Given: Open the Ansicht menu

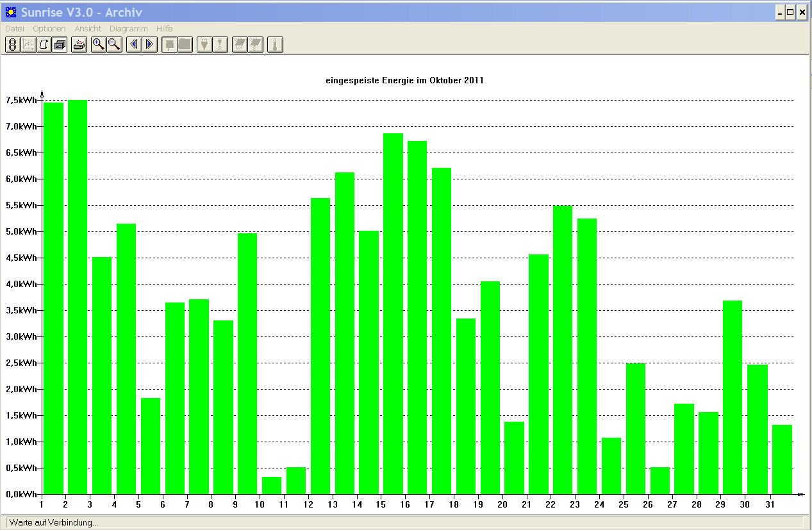Looking at the screenshot, I should tap(88, 29).
